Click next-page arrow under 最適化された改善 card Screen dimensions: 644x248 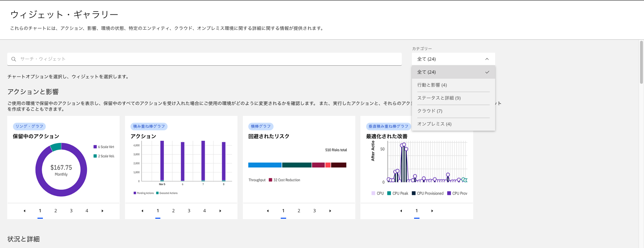click(x=432, y=211)
